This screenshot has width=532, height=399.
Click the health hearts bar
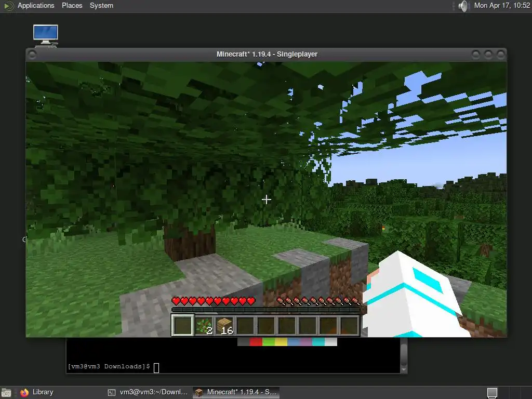click(x=214, y=301)
